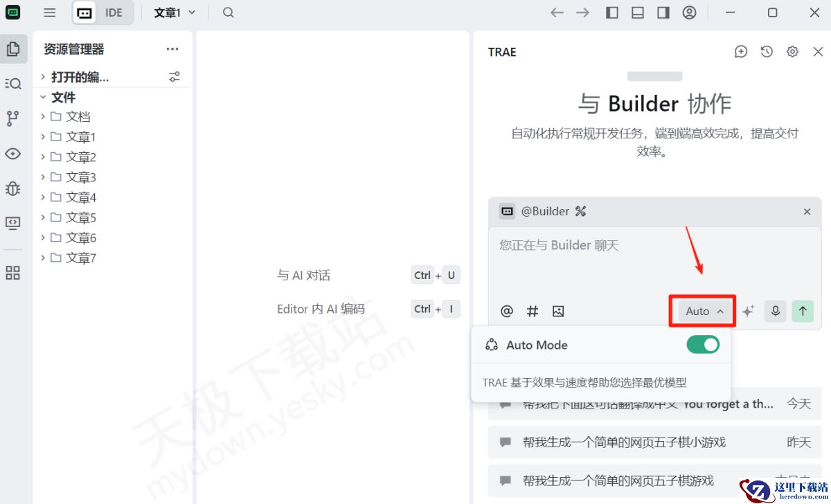This screenshot has width=831, height=504.
Task: Click the search magnifier in title bar
Action: coord(229,12)
